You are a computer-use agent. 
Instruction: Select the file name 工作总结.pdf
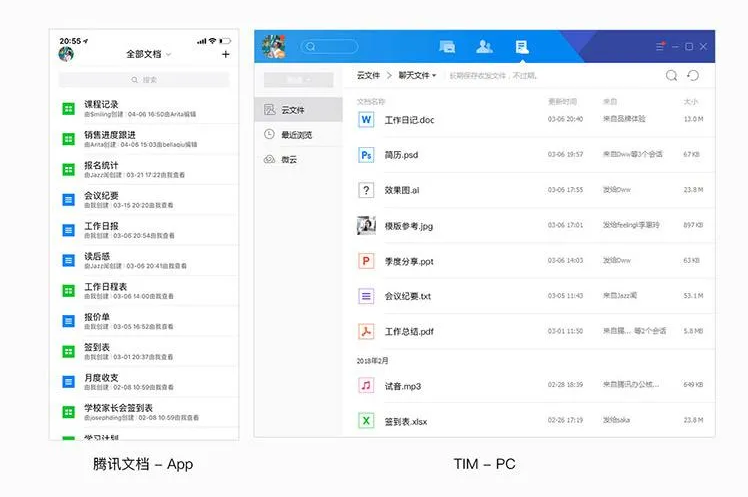click(409, 331)
